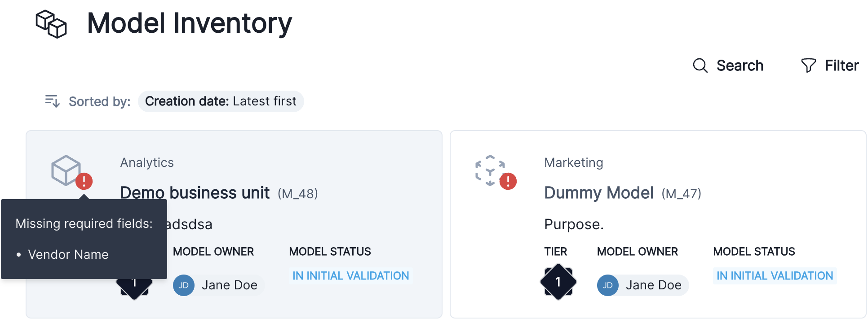868x323 pixels.
Task: Open Search using the magnifier icon
Action: 700,65
